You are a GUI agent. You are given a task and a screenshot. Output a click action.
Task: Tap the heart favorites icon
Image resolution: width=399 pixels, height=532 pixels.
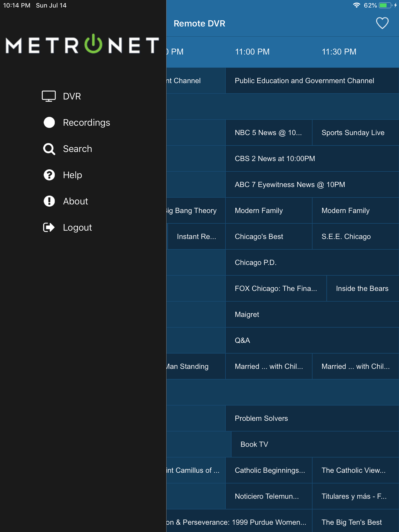[x=382, y=23]
